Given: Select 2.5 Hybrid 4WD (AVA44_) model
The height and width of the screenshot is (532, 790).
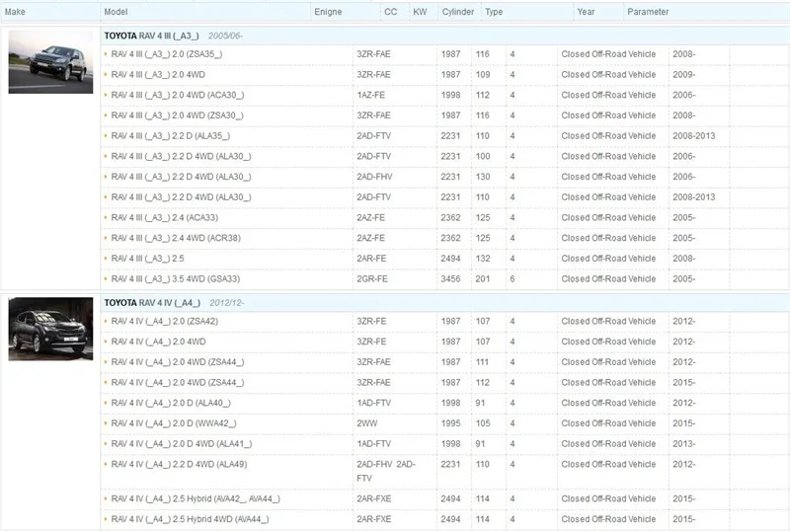Looking at the screenshot, I should pos(191,519).
